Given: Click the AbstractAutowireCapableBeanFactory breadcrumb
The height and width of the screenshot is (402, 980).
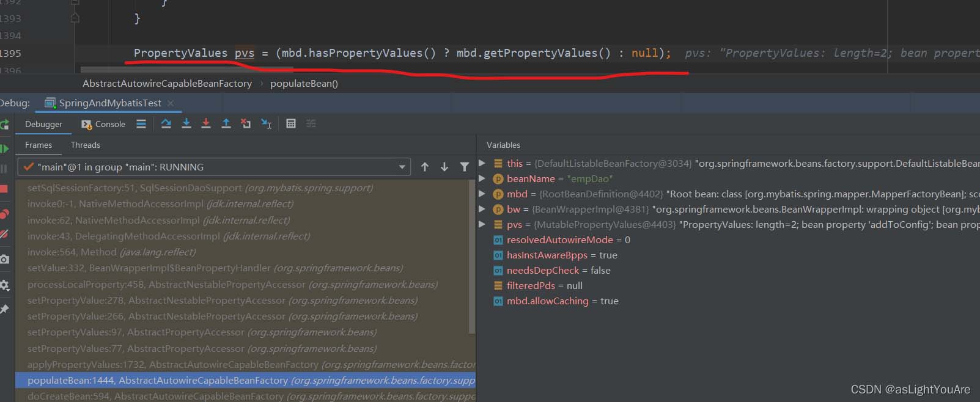Looking at the screenshot, I should (167, 84).
